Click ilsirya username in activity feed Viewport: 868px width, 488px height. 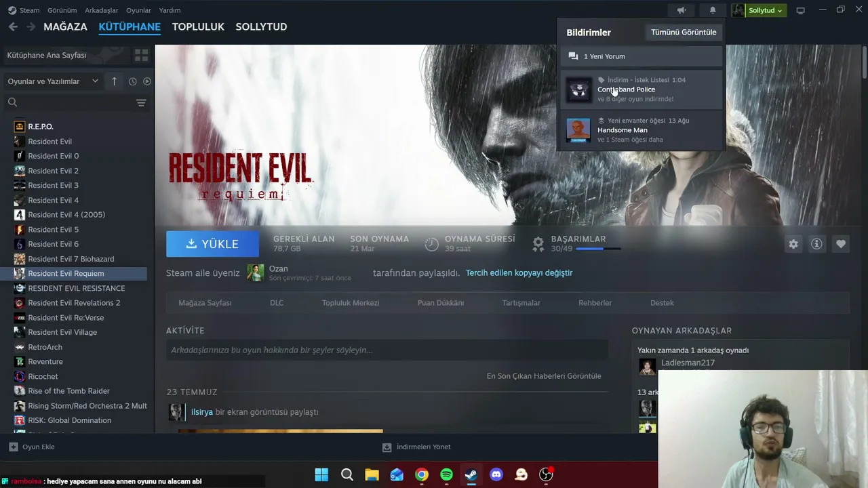[x=202, y=412]
